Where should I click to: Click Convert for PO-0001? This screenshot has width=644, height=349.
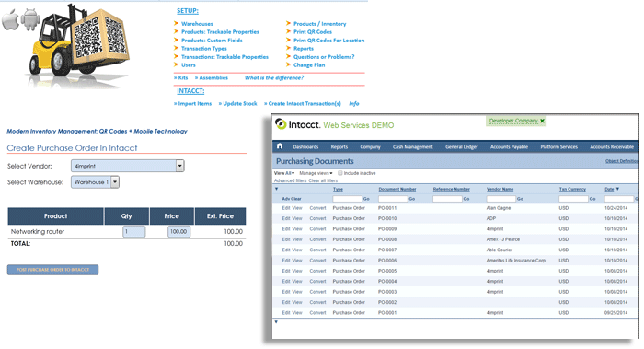(x=318, y=313)
